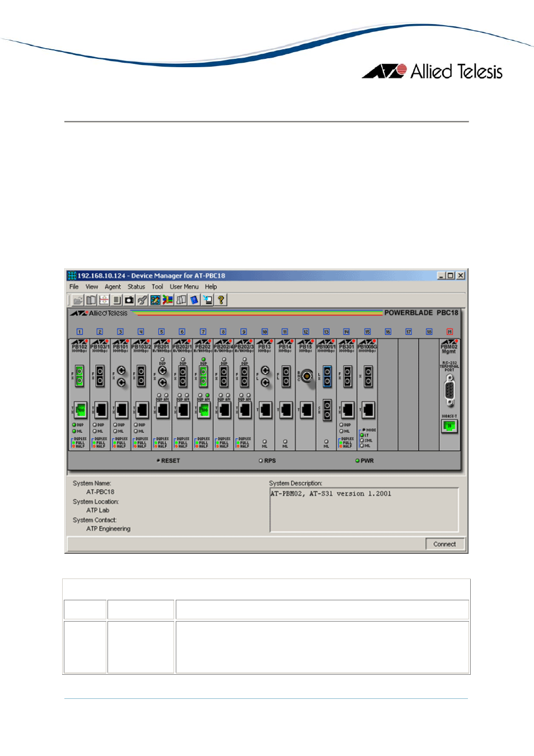This screenshot has width=534, height=756.
Task: Click the yellow question mark help icon
Action: (x=221, y=300)
